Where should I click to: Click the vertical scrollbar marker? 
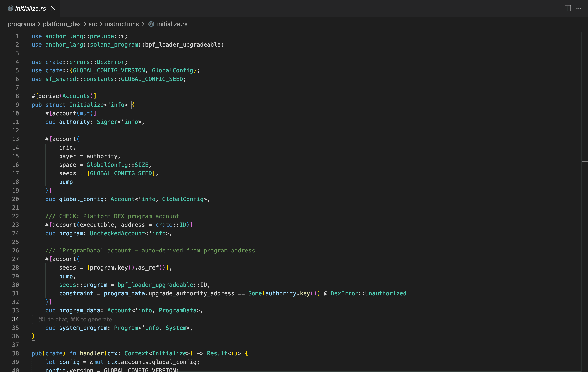(x=585, y=161)
